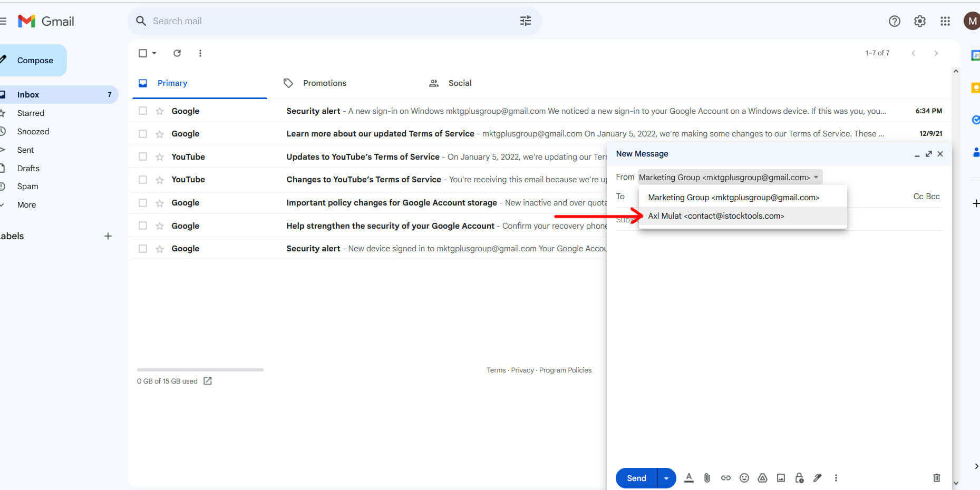Open the Settings gear icon
980x490 pixels.
[x=919, y=21]
